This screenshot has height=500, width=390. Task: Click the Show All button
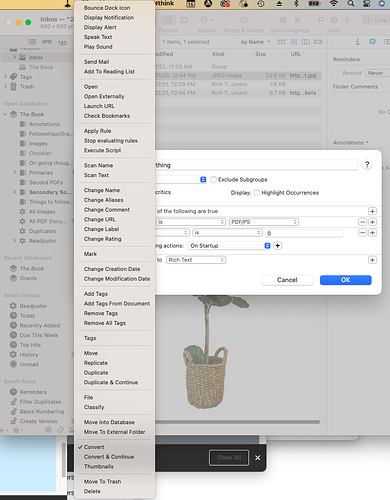tap(229, 458)
